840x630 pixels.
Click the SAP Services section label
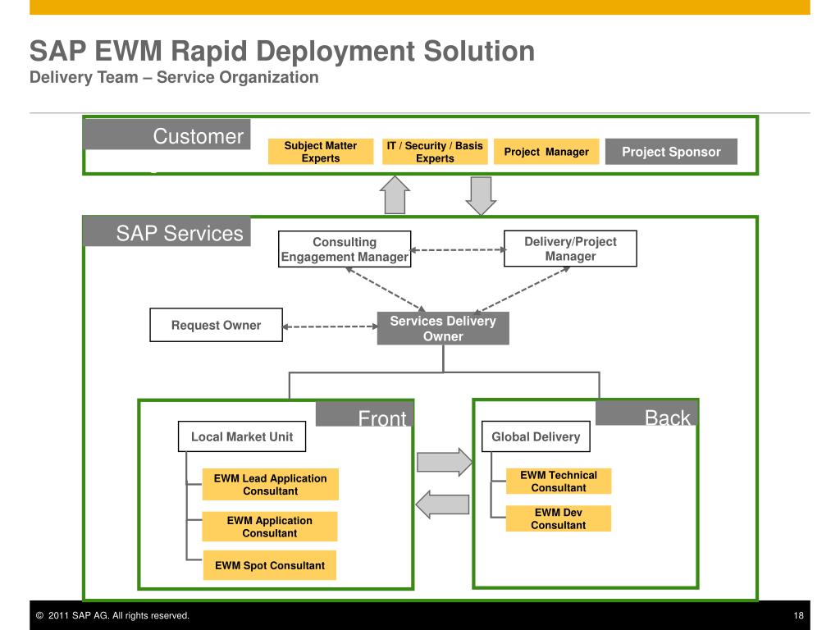coord(167,232)
